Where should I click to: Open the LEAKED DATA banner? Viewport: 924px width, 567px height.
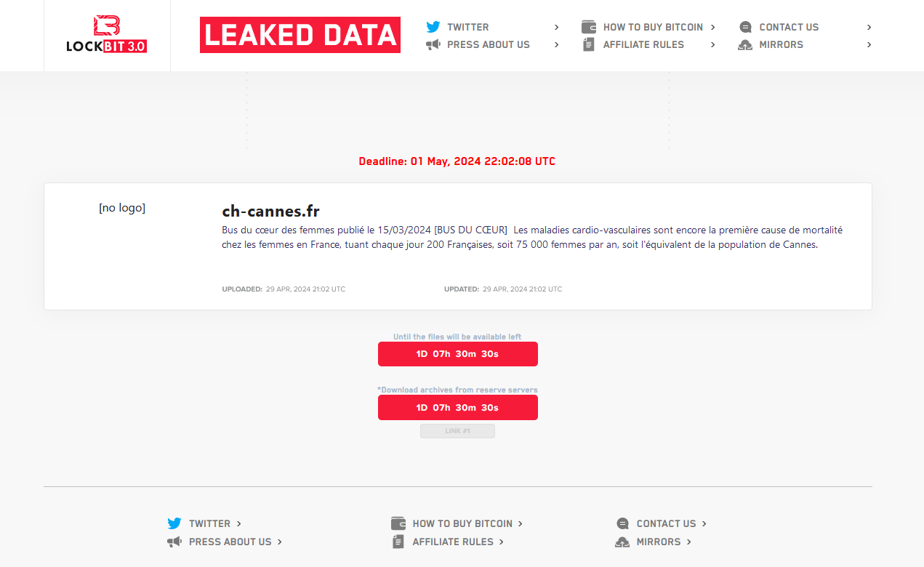[300, 34]
